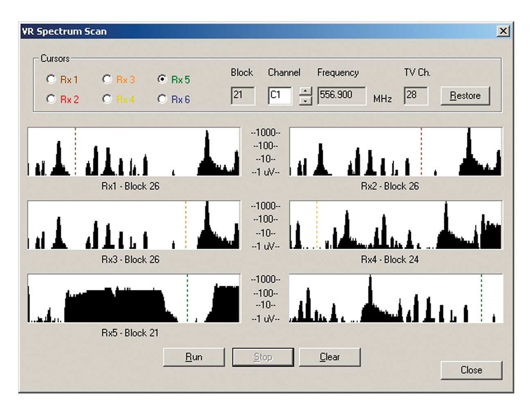This screenshot has width=532, height=409.
Task: Select the Rx 2 cursor radio button
Action: pos(50,98)
